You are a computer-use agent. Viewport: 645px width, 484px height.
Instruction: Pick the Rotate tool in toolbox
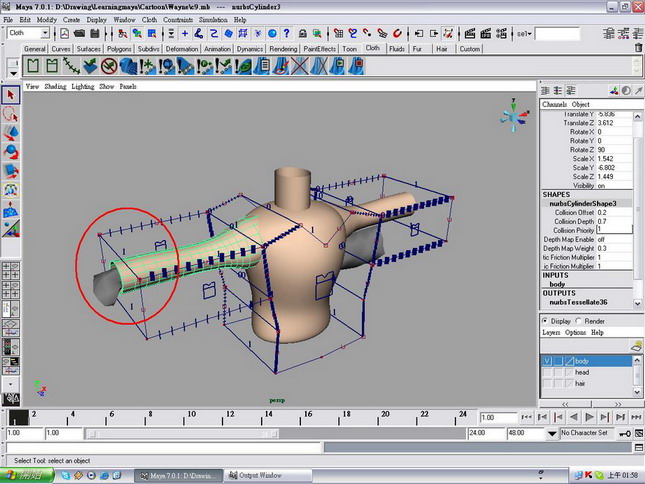(x=11, y=152)
